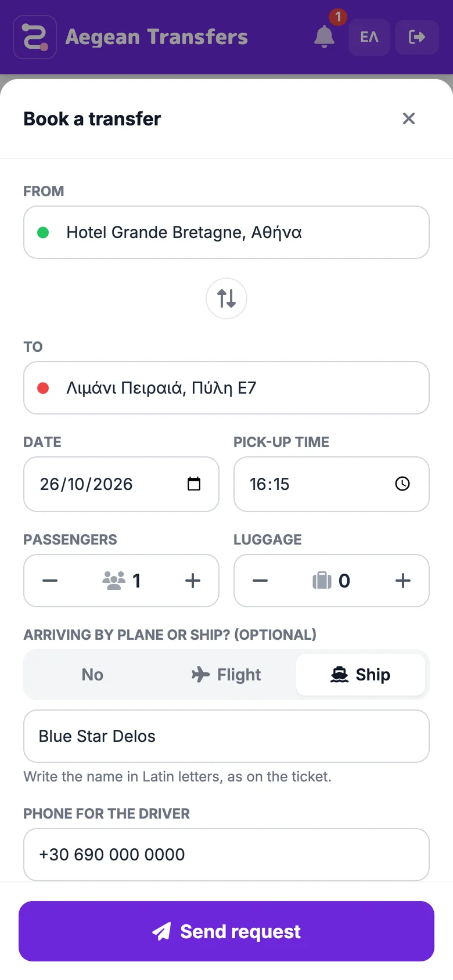Remove one luggage item
453x980 pixels.
[x=260, y=581]
